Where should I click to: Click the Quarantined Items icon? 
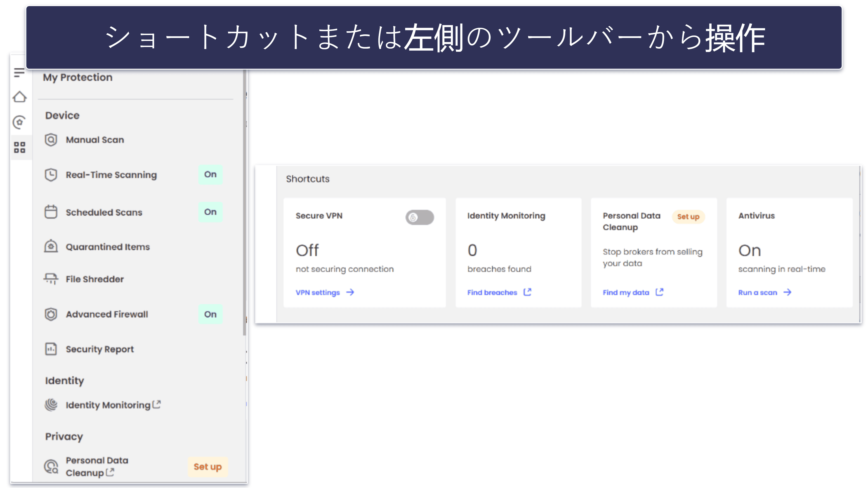51,246
